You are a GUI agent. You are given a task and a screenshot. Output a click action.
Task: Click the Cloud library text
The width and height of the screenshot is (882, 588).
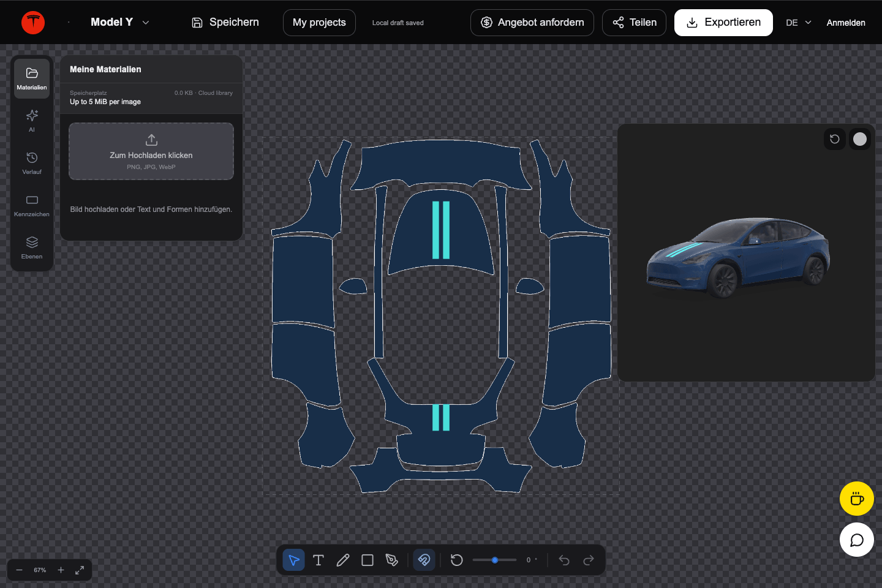(x=216, y=93)
